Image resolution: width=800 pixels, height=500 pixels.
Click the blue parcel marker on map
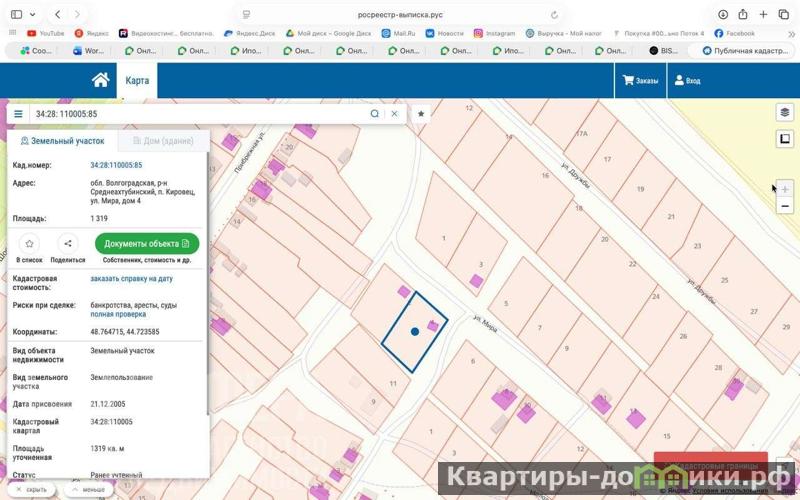point(415,331)
